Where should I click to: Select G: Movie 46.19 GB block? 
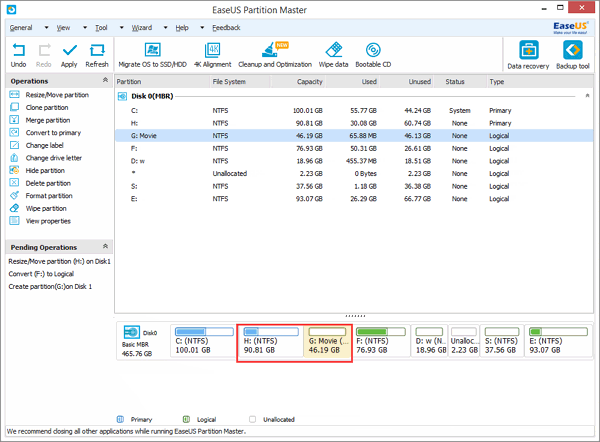[x=328, y=341]
